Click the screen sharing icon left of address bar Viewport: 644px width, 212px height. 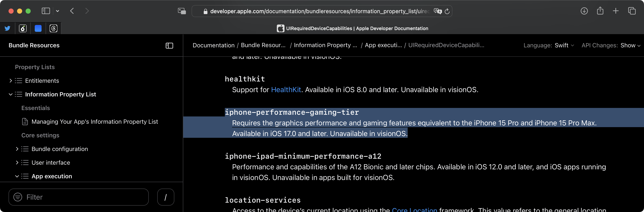point(182,11)
